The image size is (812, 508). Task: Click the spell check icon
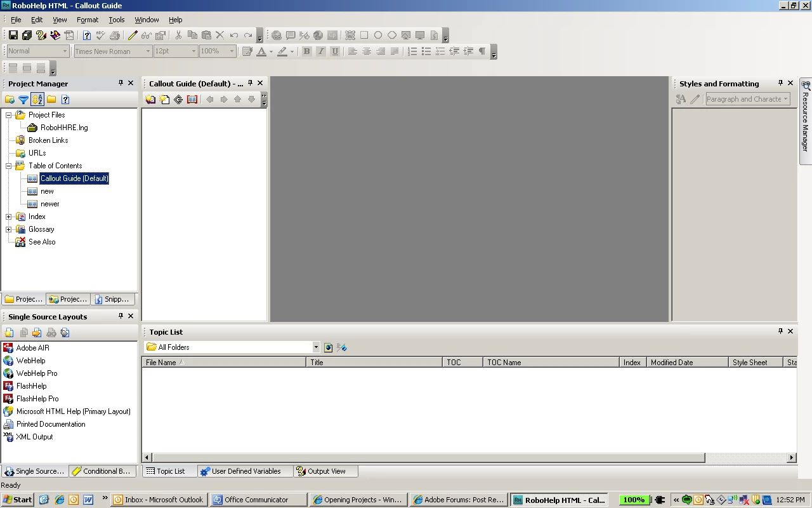(x=101, y=36)
